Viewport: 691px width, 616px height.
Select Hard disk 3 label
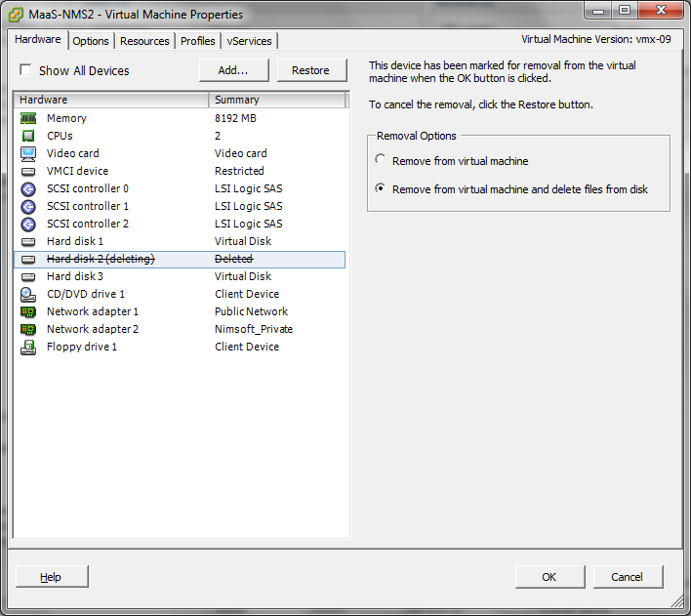pyautogui.click(x=75, y=276)
